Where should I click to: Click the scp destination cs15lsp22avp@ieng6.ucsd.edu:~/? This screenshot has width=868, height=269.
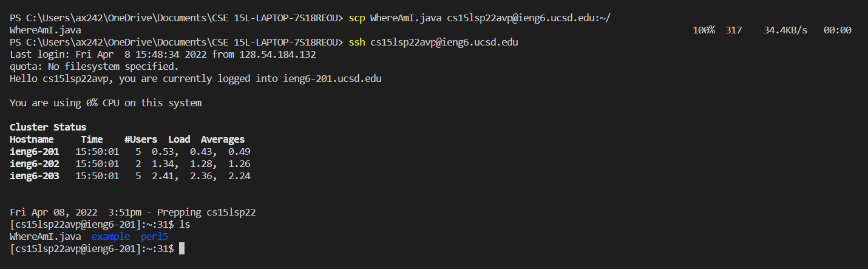(x=529, y=18)
